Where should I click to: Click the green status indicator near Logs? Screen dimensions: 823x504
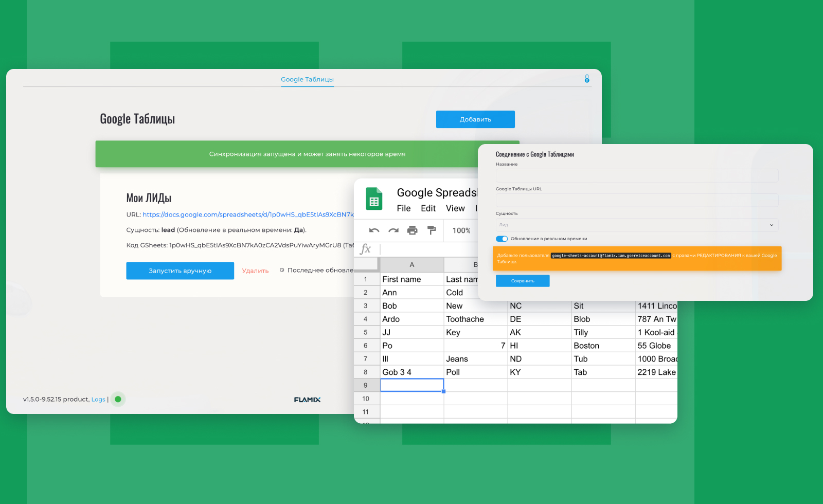[118, 399]
